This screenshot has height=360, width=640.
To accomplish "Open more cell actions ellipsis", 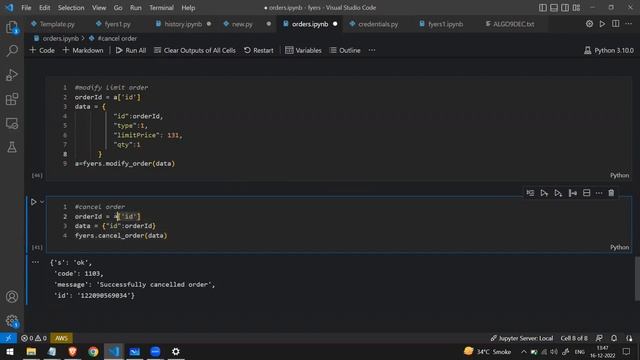I will (599, 193).
